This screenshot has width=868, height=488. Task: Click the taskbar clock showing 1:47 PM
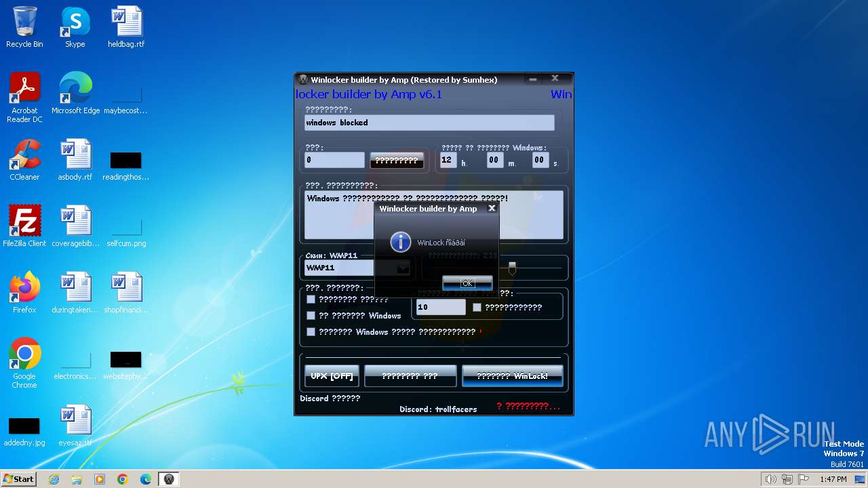(x=833, y=479)
